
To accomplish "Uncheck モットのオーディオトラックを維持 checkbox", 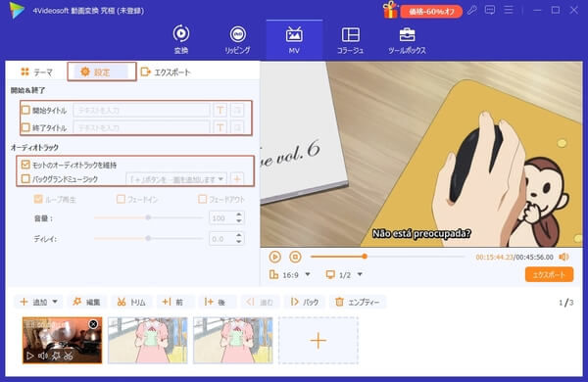I will pyautogui.click(x=25, y=165).
